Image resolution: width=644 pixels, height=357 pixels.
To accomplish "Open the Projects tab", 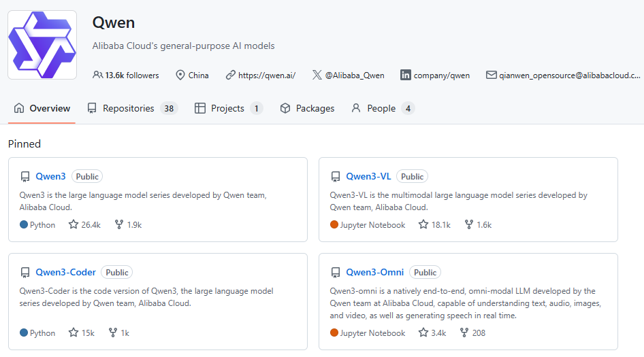I will pyautogui.click(x=228, y=108).
